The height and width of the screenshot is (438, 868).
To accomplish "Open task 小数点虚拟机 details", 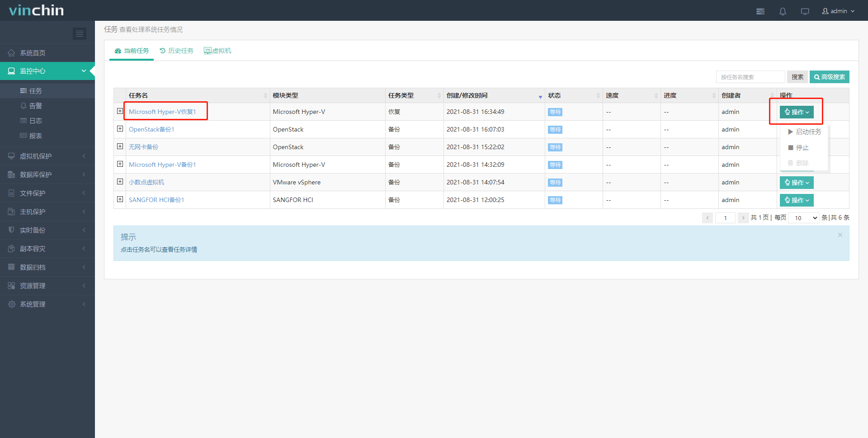I will point(146,182).
